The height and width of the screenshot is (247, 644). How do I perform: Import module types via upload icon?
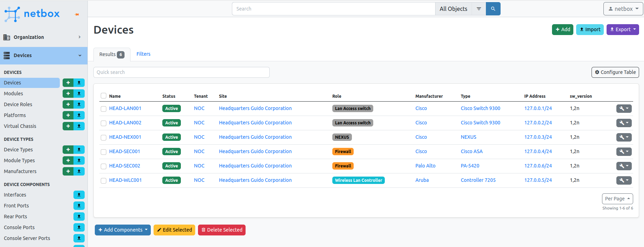pos(79,160)
